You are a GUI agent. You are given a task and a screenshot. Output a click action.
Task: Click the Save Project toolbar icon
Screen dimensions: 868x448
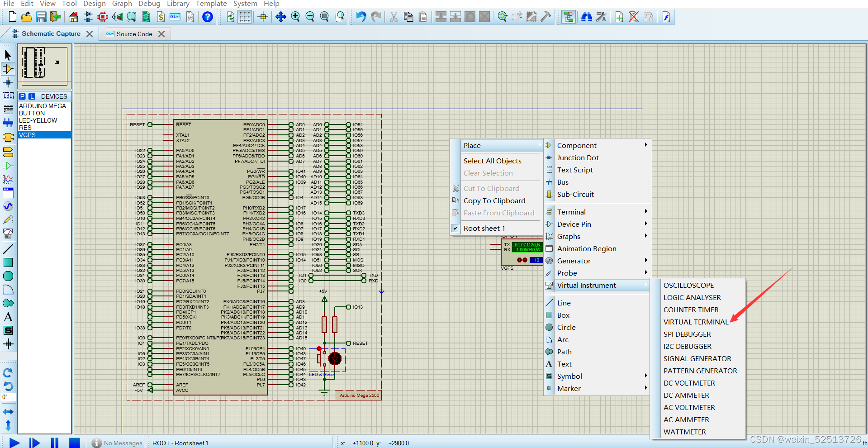(41, 17)
